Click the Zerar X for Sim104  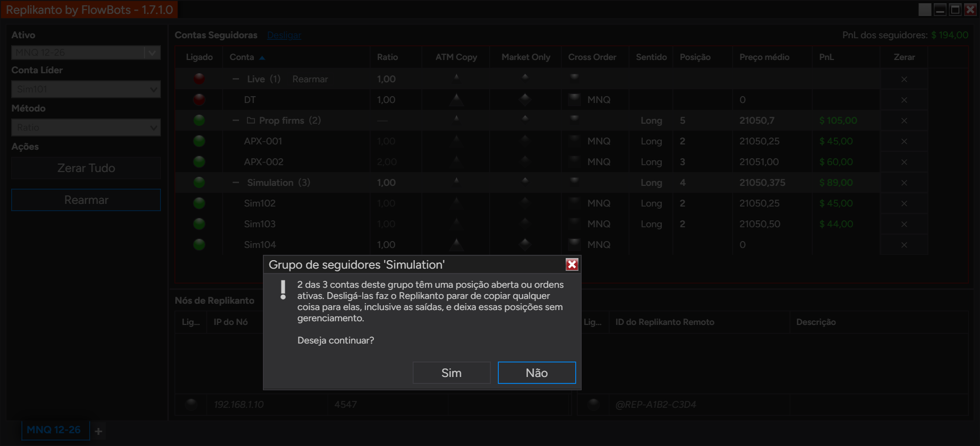click(904, 245)
